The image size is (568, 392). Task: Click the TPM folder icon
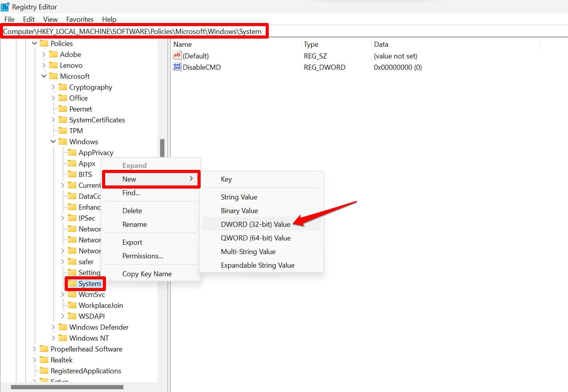coord(63,131)
